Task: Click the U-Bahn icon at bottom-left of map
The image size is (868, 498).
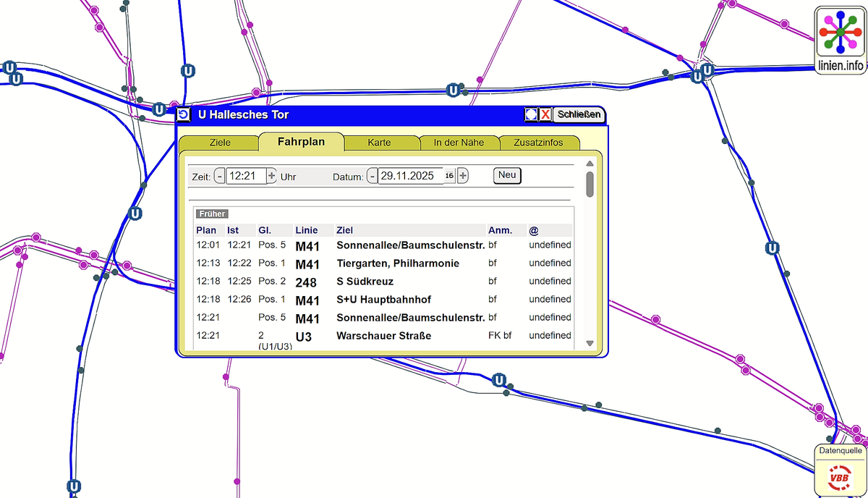Action: tap(73, 486)
